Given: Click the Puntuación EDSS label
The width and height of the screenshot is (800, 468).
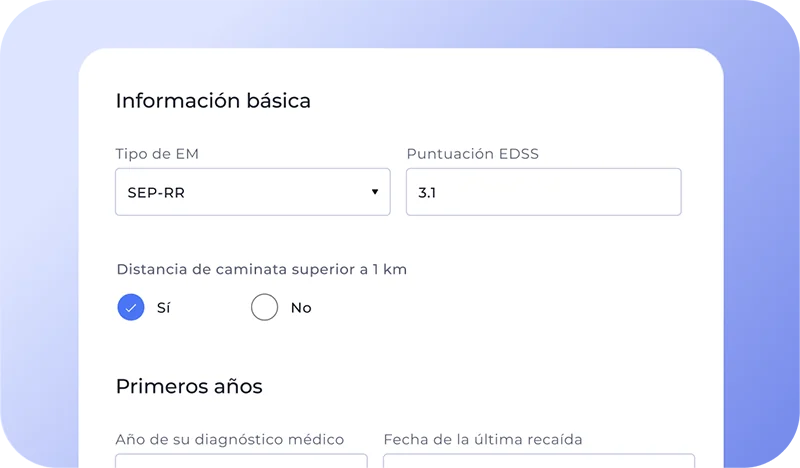Looking at the screenshot, I should (x=472, y=154).
